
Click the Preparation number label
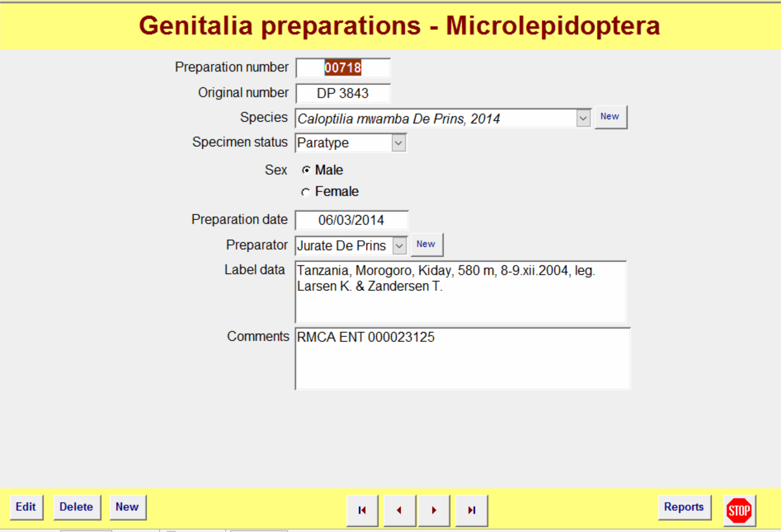[x=232, y=67]
